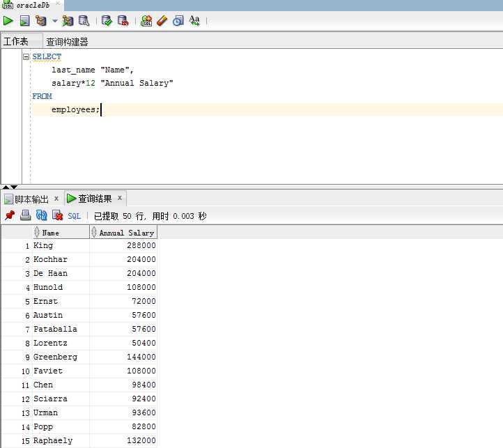Click the 82800 salary cell
Viewport: 503px width, 448px height.
coord(123,427)
